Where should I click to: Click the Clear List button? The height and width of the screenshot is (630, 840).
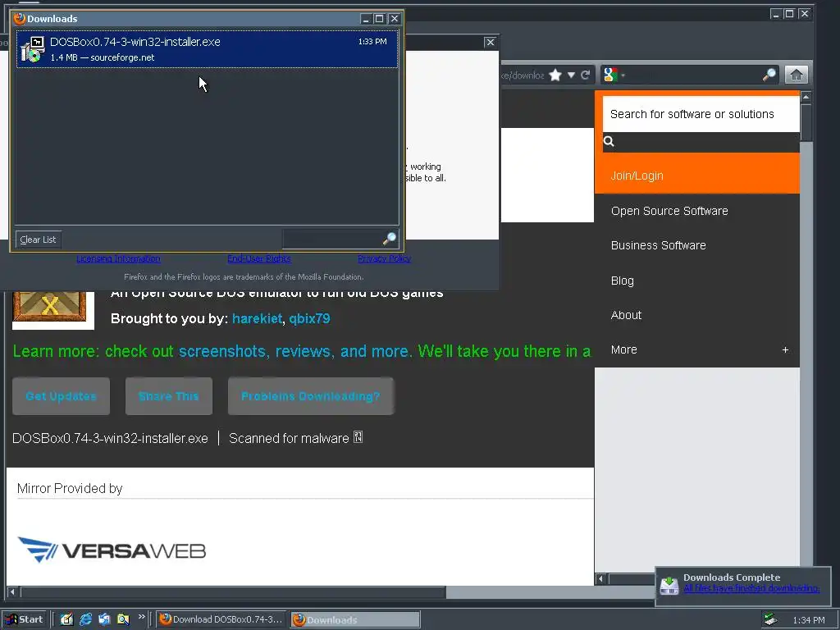tap(38, 240)
